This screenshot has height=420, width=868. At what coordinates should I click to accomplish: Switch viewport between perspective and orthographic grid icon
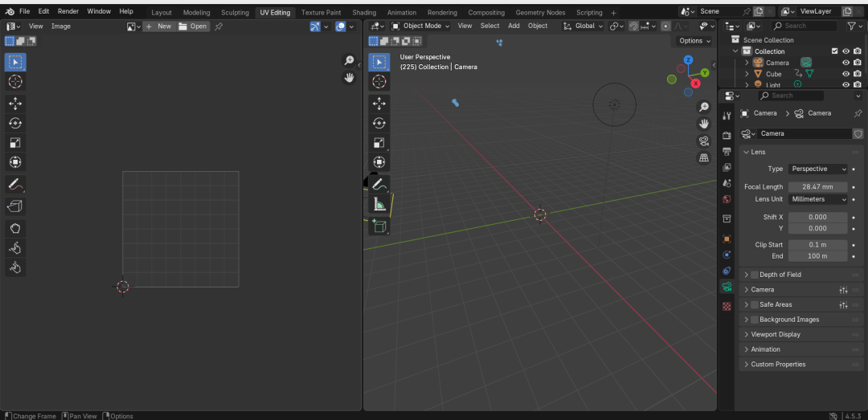pos(703,157)
